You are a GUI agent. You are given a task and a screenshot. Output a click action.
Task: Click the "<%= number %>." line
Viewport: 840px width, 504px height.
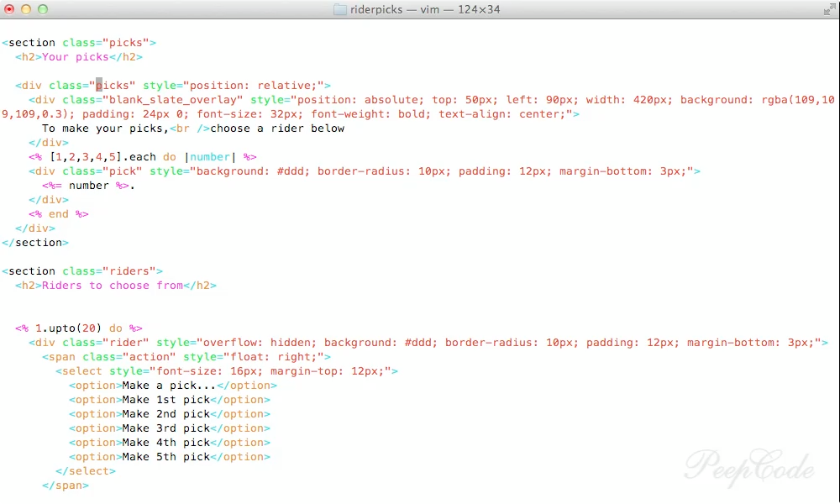[x=89, y=186]
